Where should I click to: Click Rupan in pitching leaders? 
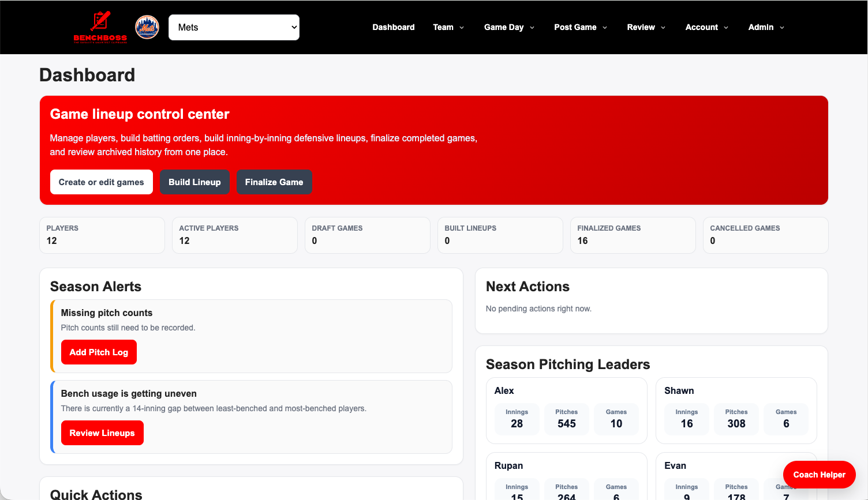[508, 465]
